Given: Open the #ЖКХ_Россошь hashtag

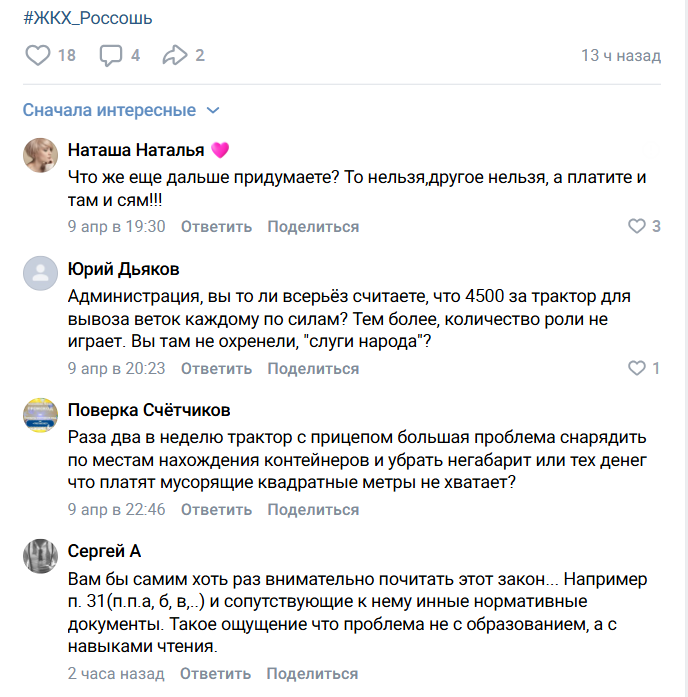Looking at the screenshot, I should pyautogui.click(x=80, y=19).
